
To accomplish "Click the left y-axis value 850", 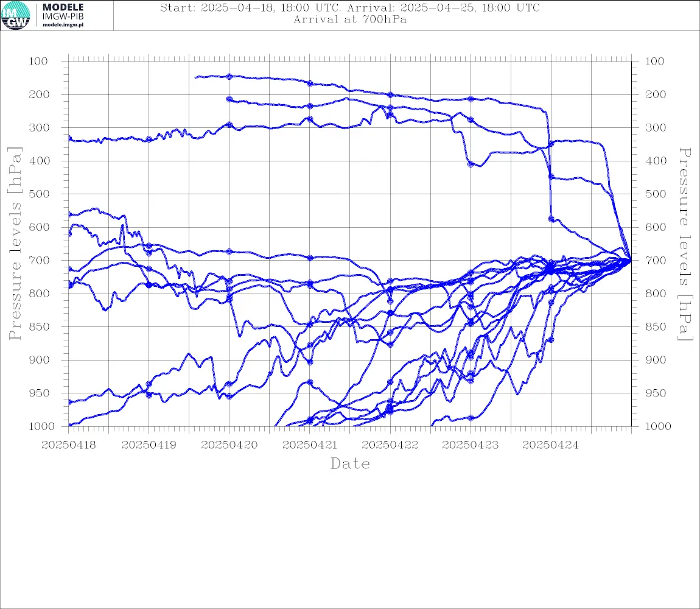I will coord(38,326).
